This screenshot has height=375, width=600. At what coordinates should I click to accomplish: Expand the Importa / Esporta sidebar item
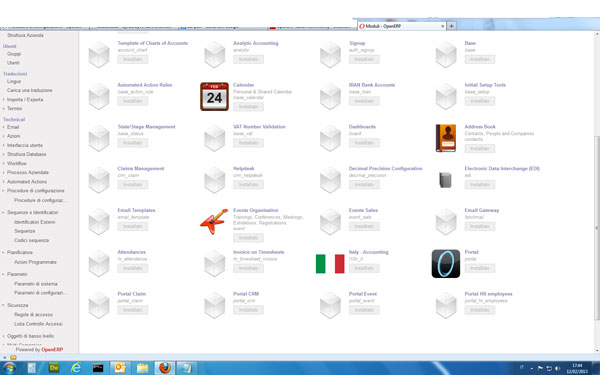coord(3,99)
